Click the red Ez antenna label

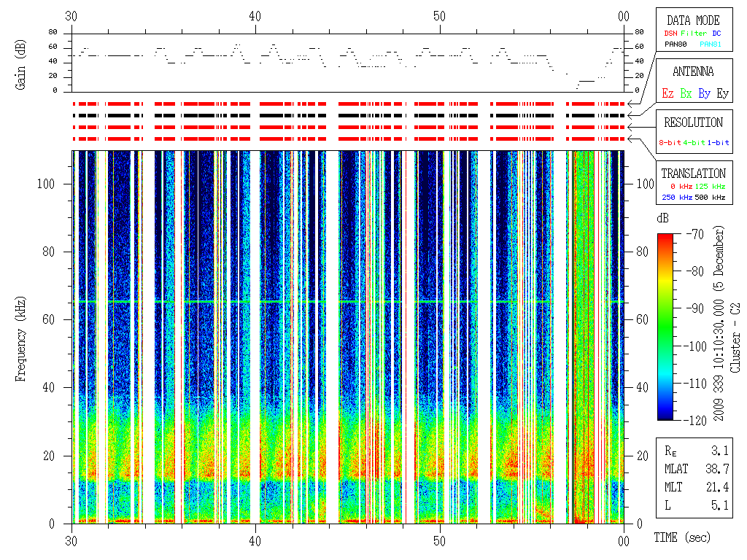point(667,93)
